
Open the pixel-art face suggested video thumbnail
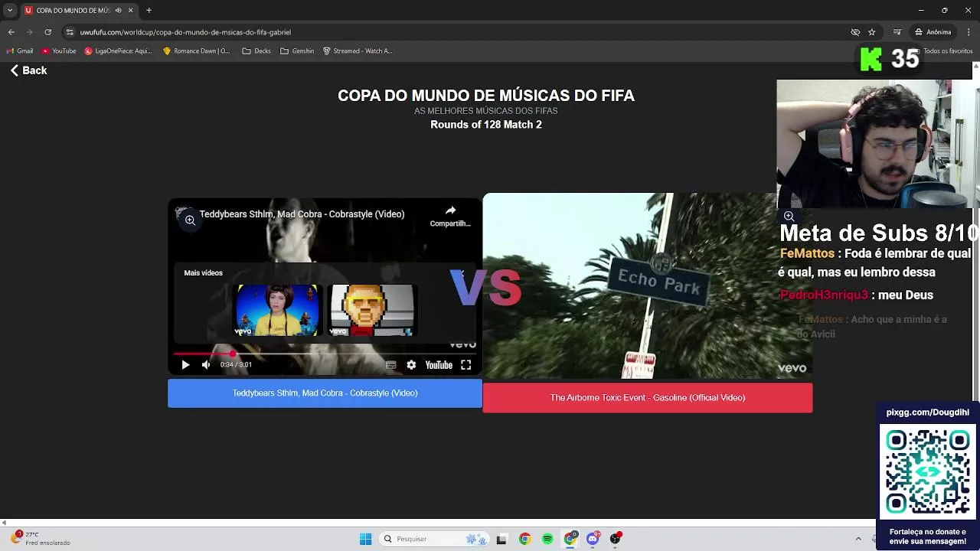(373, 310)
